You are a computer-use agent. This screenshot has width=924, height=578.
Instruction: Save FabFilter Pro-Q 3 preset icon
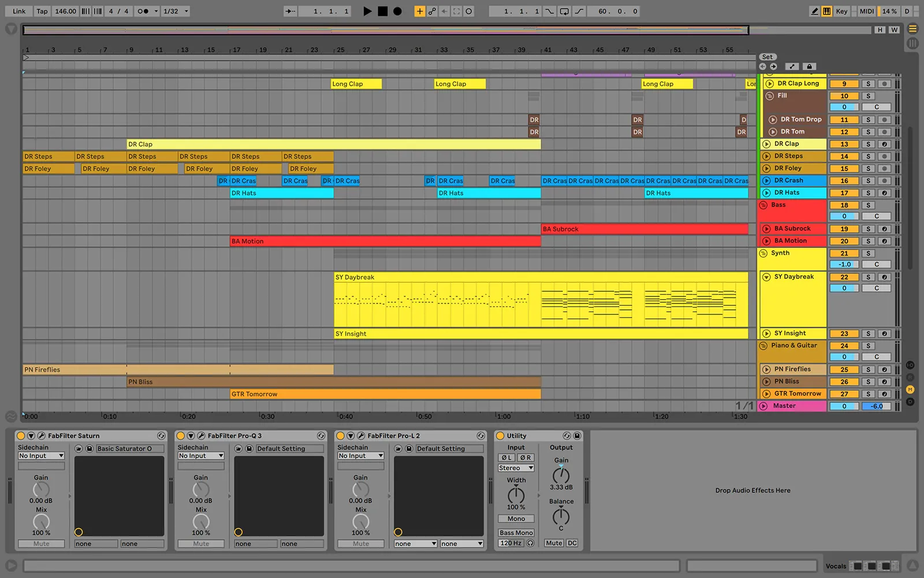(x=249, y=449)
